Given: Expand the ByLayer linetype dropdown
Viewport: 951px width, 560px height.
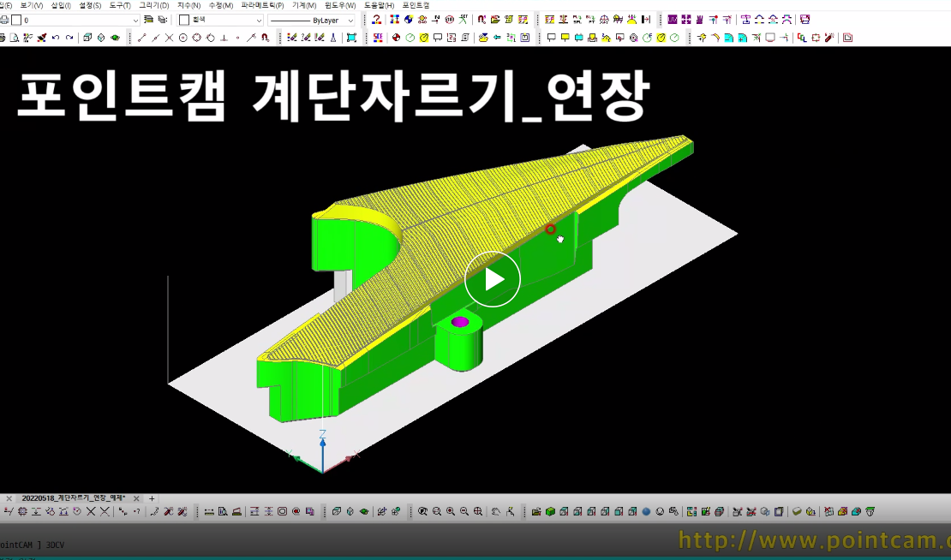Looking at the screenshot, I should point(350,20).
